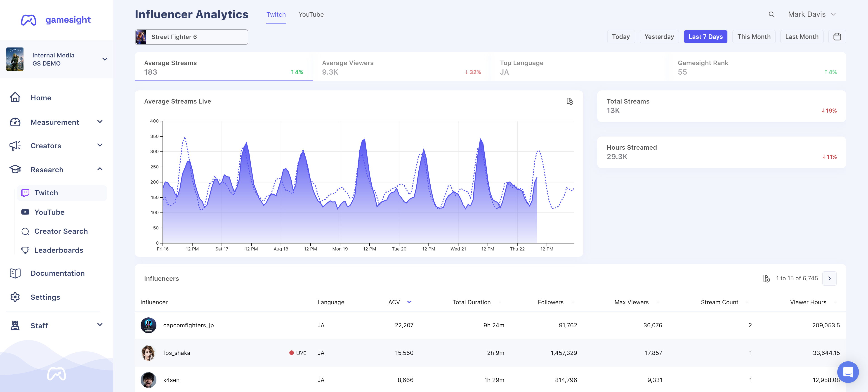This screenshot has height=392, width=868.
Task: Click fps_shaka avatar image
Action: [148, 353]
